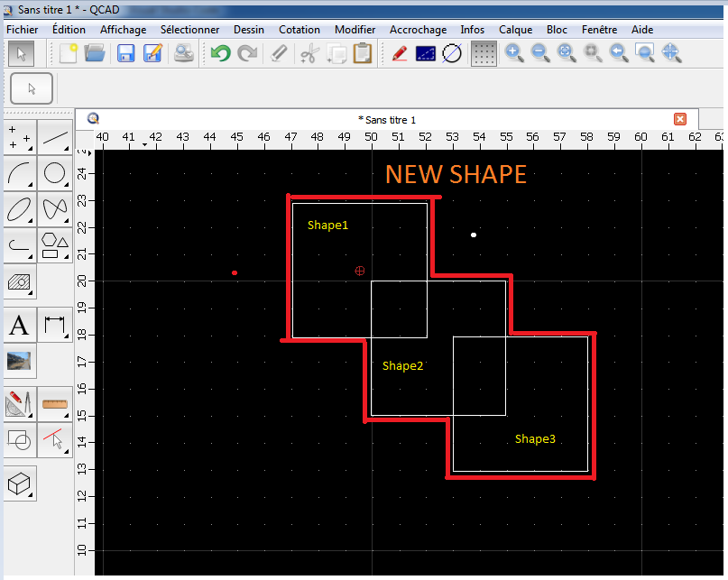728x580 pixels.
Task: Select the Sans titre 1 document tab
Action: coord(387,120)
